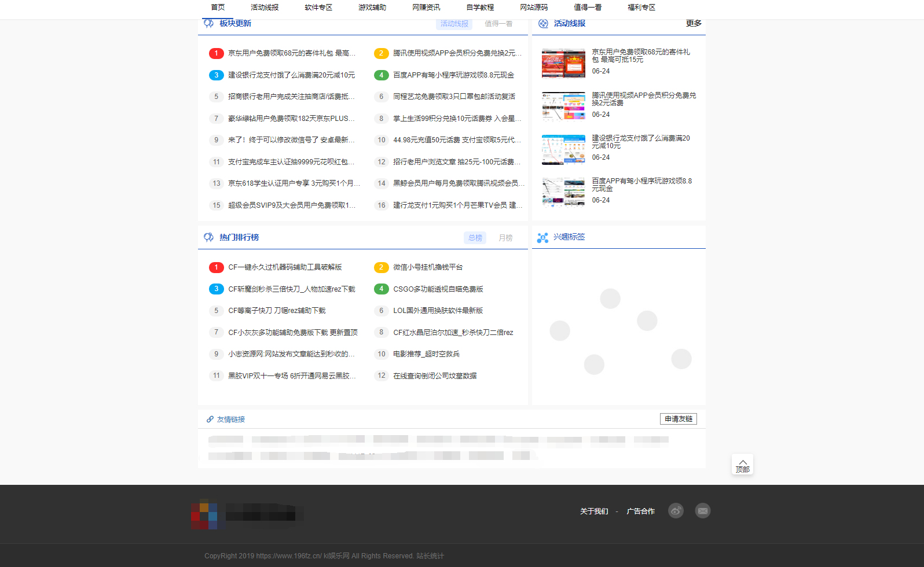Click the 顶部 back-to-top arrow

tap(743, 464)
